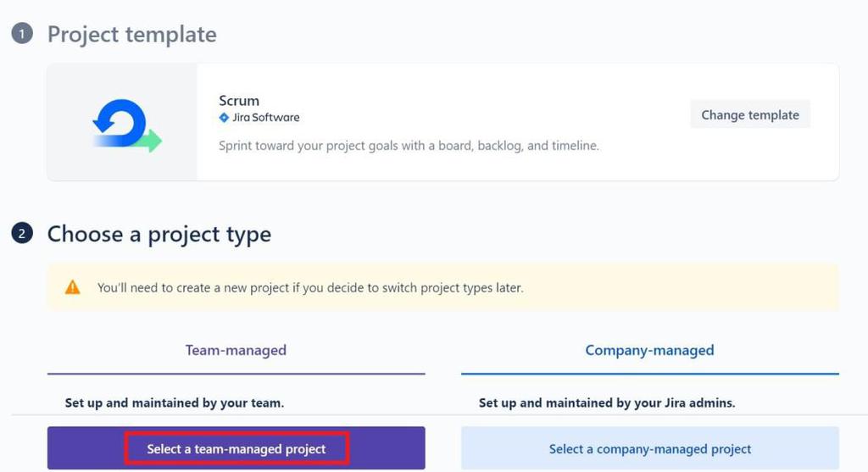The image size is (868, 472).
Task: Click the step 1 number circle
Action: pos(22,34)
